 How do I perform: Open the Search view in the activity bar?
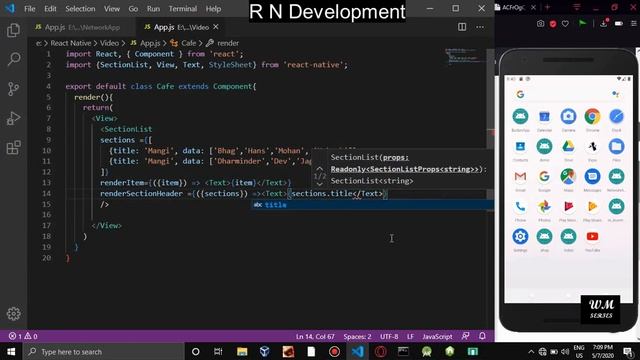click(x=13, y=59)
